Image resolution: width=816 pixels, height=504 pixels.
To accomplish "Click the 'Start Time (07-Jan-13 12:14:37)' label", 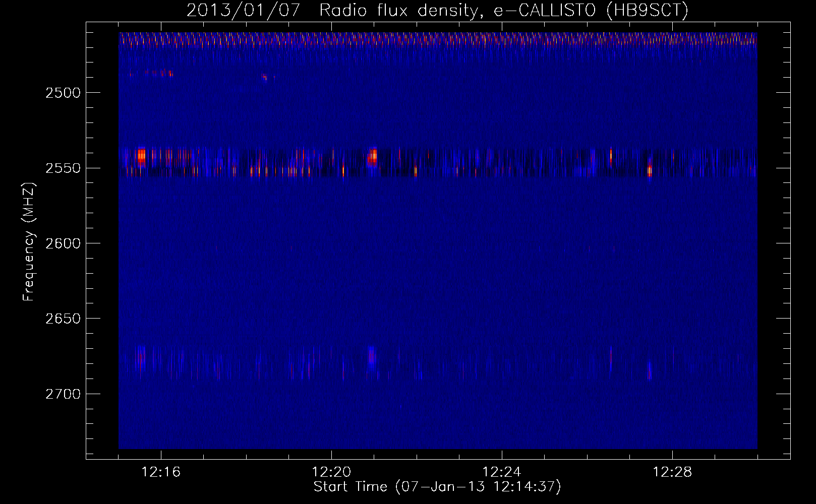I will point(437,487).
